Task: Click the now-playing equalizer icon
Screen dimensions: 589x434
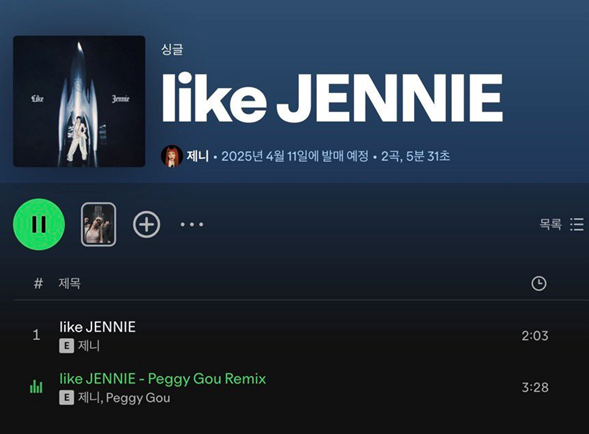Action: pyautogui.click(x=36, y=387)
